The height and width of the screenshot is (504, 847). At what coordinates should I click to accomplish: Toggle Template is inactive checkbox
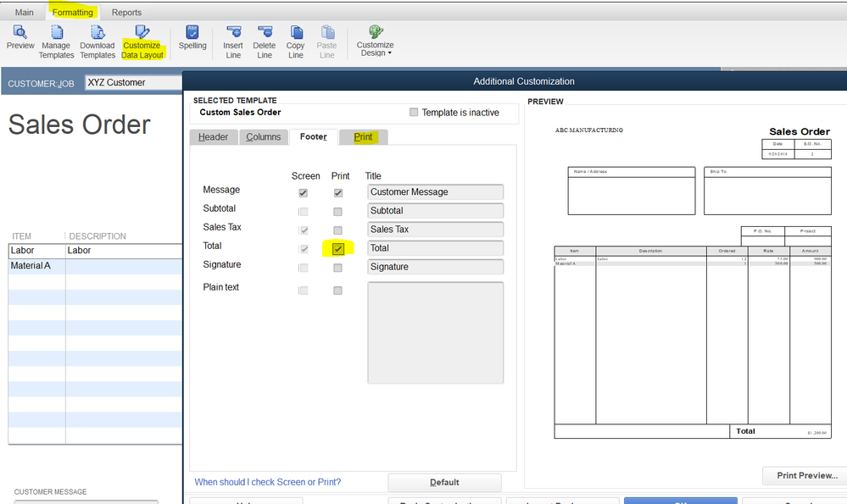414,113
